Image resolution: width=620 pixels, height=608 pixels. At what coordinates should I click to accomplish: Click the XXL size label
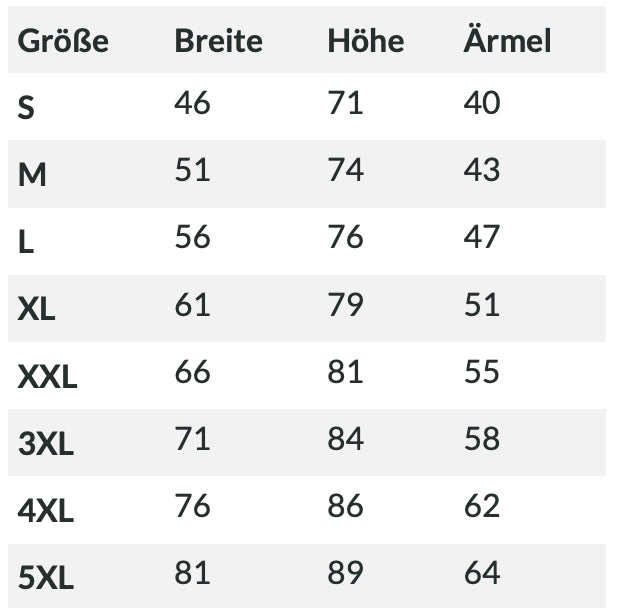[47, 377]
